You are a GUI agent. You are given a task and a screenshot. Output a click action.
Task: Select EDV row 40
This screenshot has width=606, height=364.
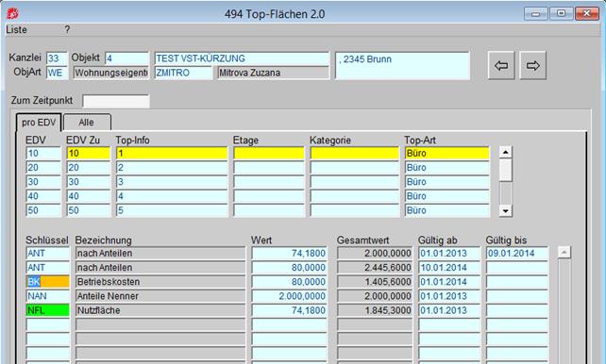point(43,196)
